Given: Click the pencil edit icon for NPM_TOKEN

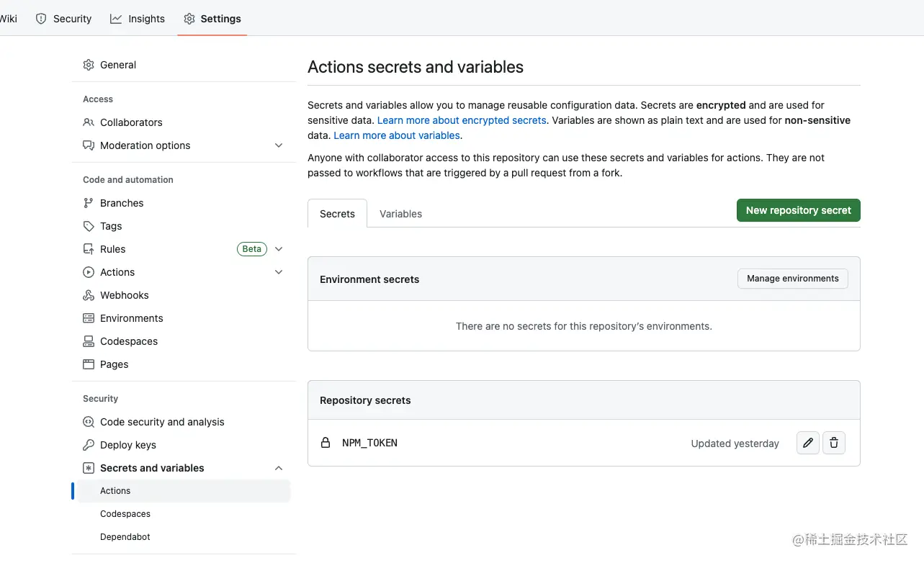Looking at the screenshot, I should [808, 443].
